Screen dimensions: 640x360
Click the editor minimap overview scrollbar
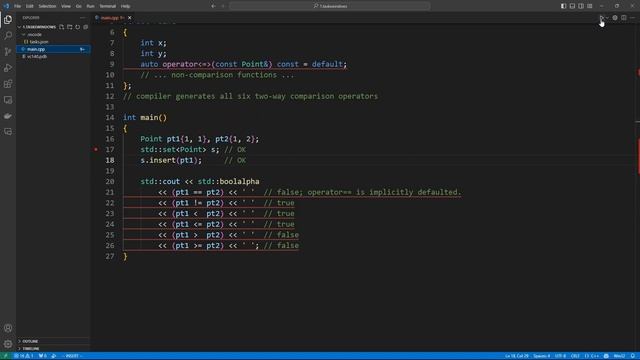[638, 188]
